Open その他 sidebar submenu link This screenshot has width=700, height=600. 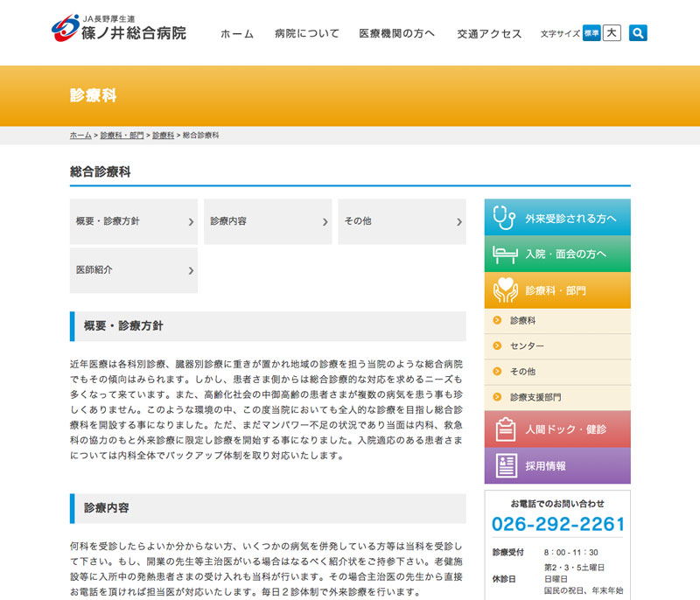(x=557, y=372)
